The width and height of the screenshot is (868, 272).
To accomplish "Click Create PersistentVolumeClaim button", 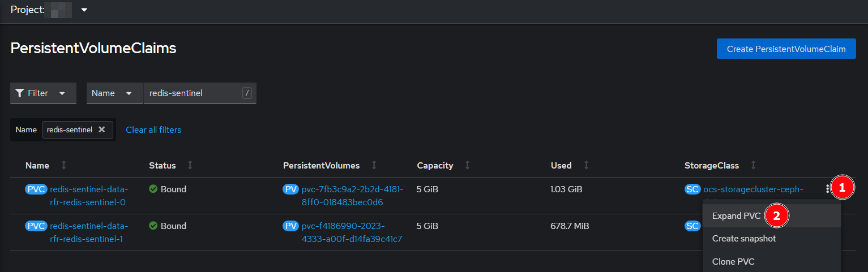I will [786, 49].
